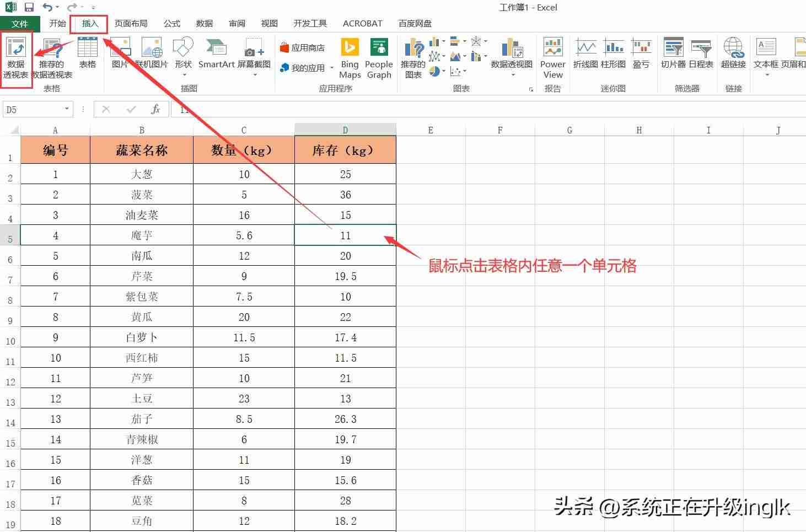Open 推荐的数据透视表 recommended PivotTables
This screenshot has height=532, width=806.
(x=52, y=58)
